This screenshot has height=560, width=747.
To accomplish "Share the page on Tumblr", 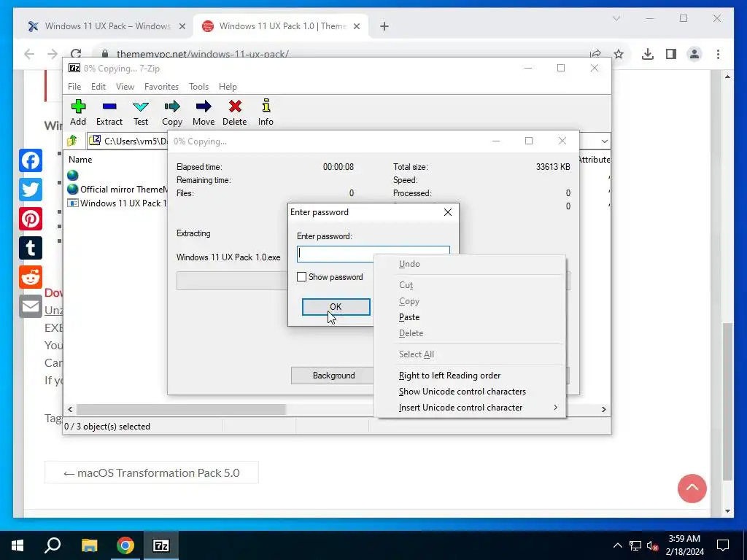I will click(x=31, y=248).
